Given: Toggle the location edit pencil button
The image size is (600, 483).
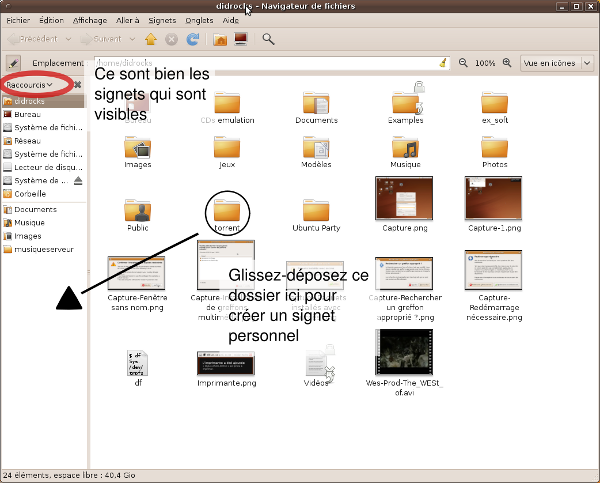Looking at the screenshot, I should (x=13, y=63).
